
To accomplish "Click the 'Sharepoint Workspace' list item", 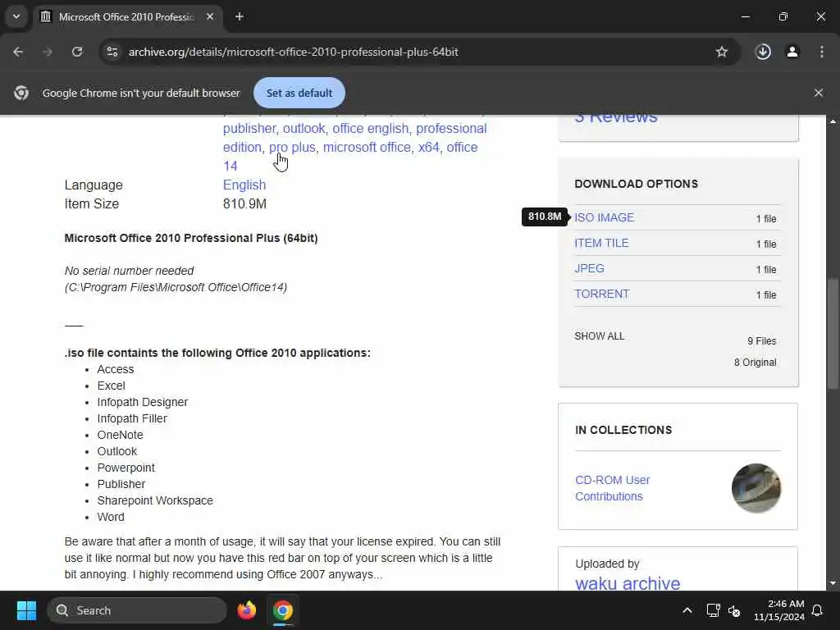I will coord(155,500).
